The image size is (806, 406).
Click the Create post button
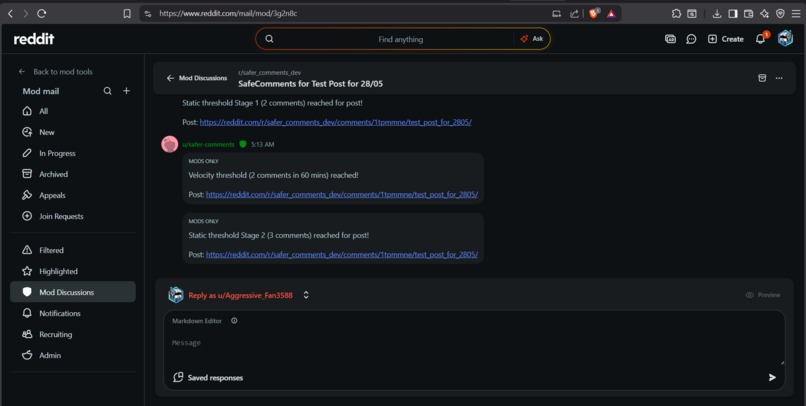726,39
